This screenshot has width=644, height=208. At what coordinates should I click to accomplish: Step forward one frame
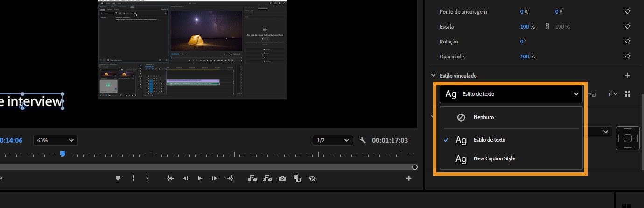point(215,178)
